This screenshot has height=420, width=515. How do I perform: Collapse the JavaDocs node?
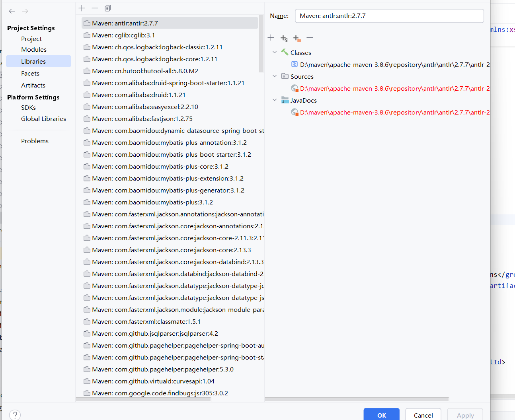tap(275, 100)
